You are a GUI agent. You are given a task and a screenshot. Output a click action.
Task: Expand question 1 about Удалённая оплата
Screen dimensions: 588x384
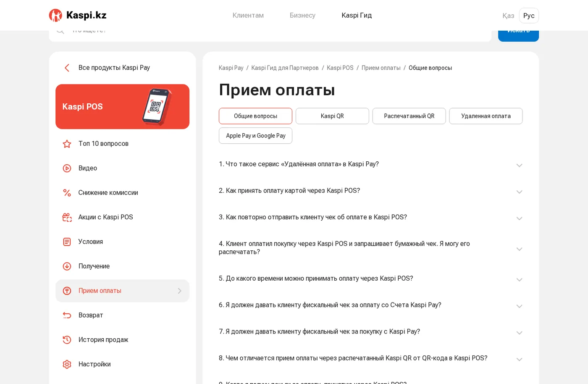click(x=370, y=164)
